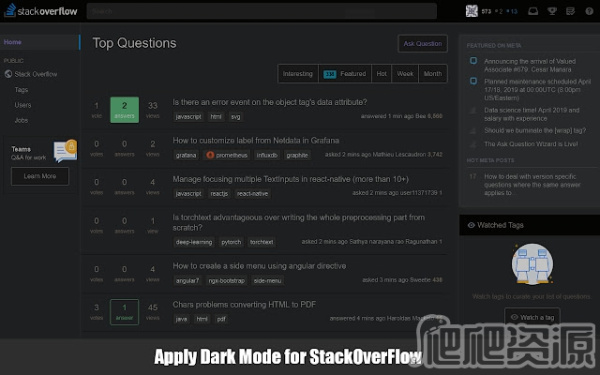600x375 pixels.
Task: Click user Mathieu Lescaudron's name
Action: coord(399,155)
